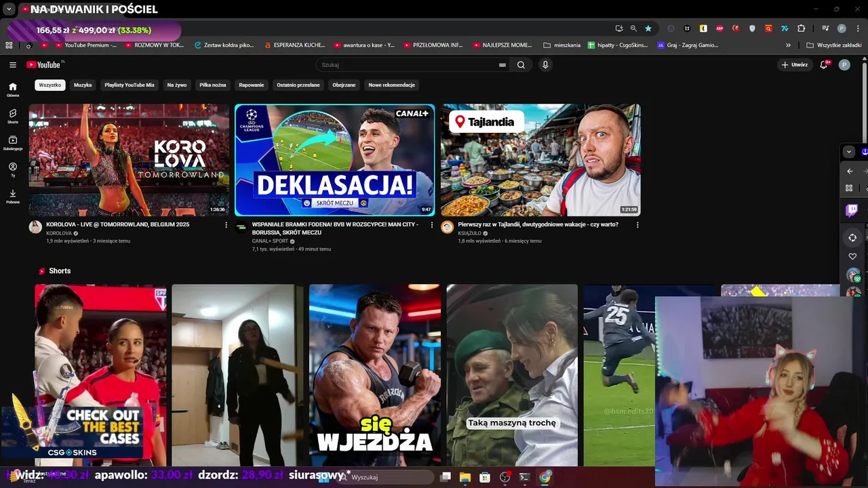Open the browser zoom magnifier icon
The image size is (868, 488).
pyautogui.click(x=633, y=28)
